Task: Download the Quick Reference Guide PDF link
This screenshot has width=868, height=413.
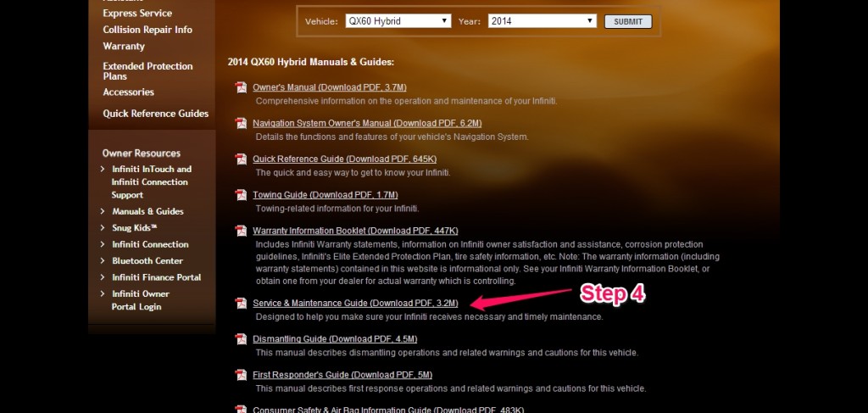Action: (x=345, y=159)
